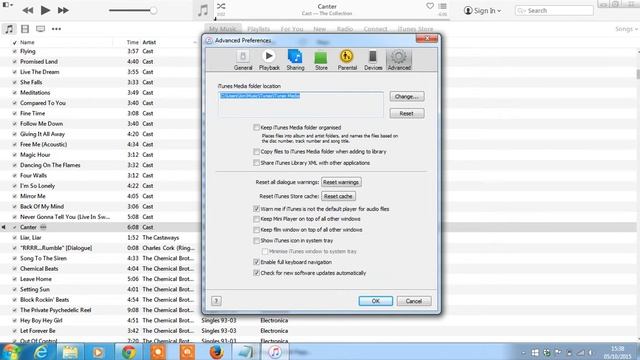Skip forward to the next track
640x360 pixels.
(x=63, y=10)
